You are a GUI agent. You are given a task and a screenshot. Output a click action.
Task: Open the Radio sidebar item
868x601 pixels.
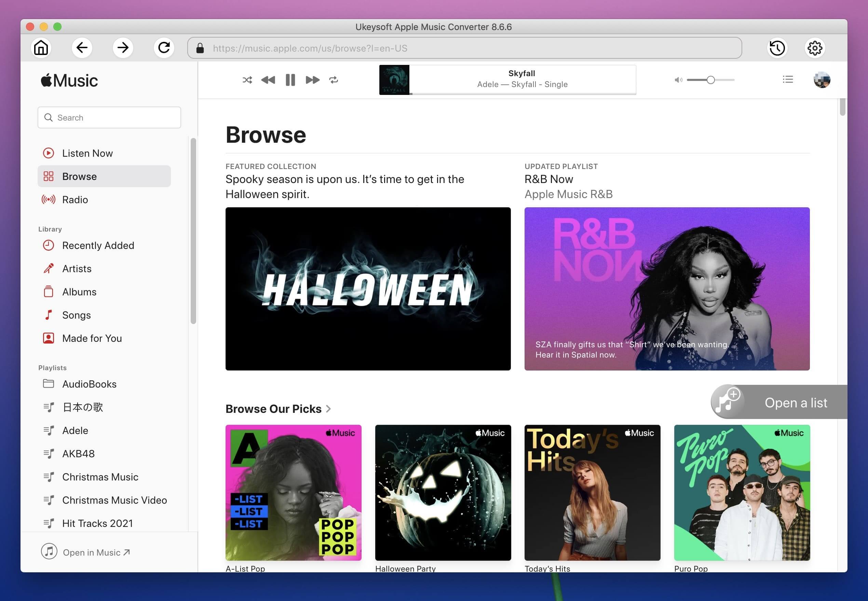(x=74, y=199)
